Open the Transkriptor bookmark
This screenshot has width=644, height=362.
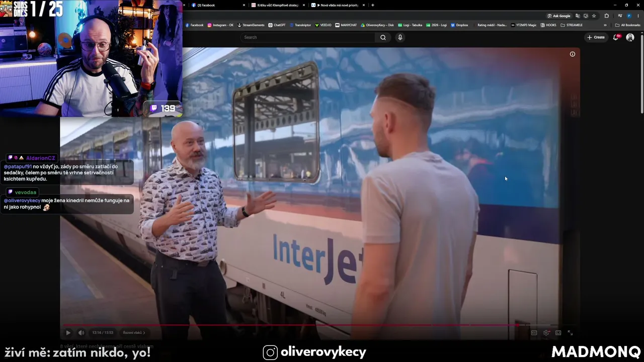[300, 25]
